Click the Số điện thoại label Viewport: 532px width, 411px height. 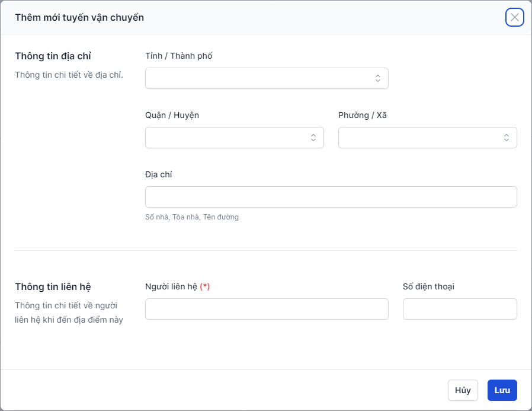point(428,286)
